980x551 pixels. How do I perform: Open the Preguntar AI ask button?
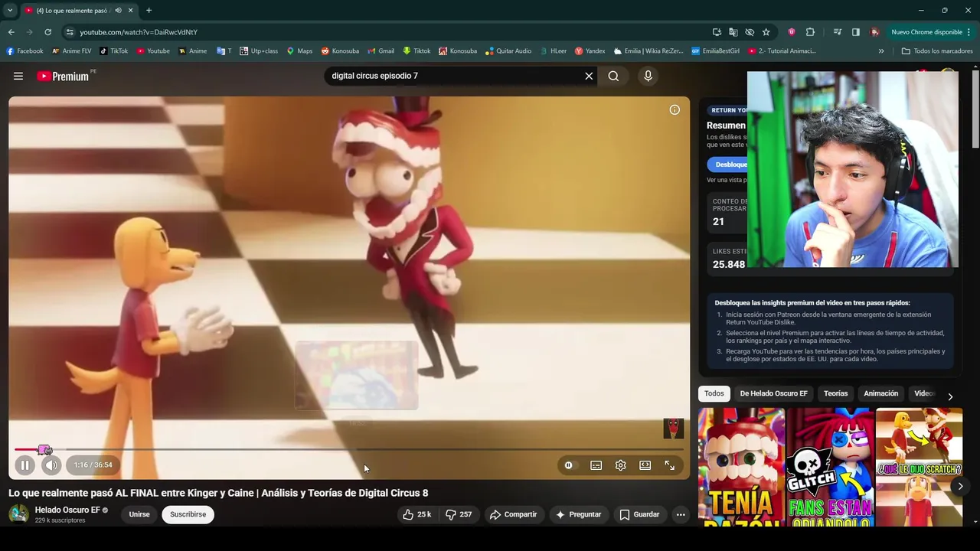tap(578, 514)
